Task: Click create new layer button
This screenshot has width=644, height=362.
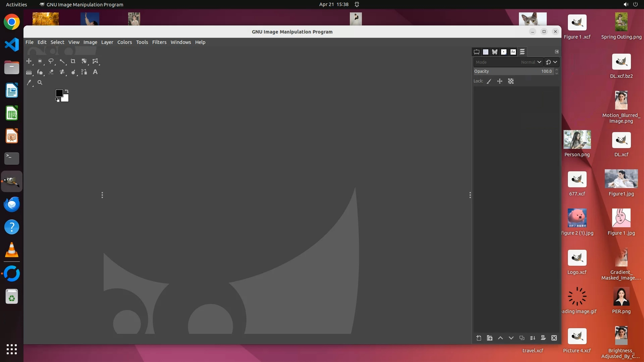Action: (x=479, y=338)
